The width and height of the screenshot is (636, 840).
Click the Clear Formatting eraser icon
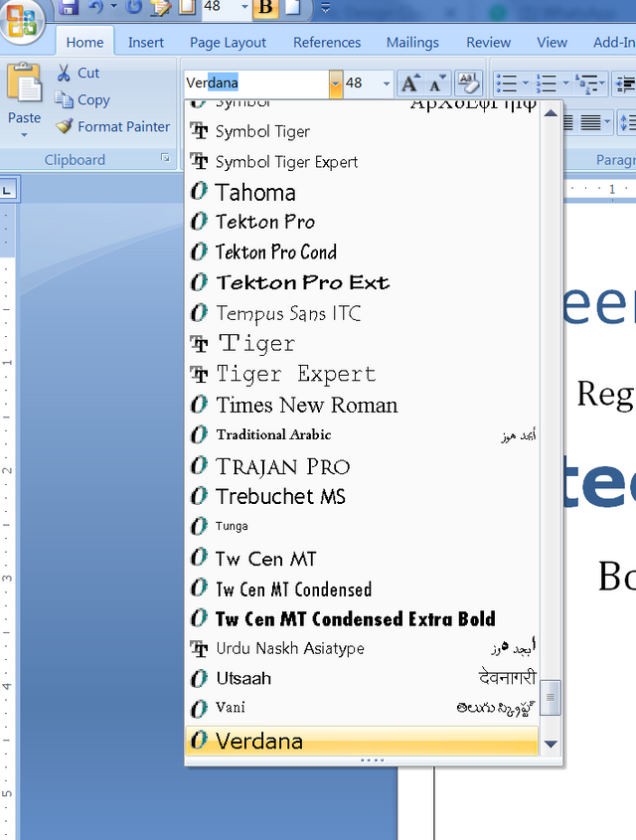468,84
